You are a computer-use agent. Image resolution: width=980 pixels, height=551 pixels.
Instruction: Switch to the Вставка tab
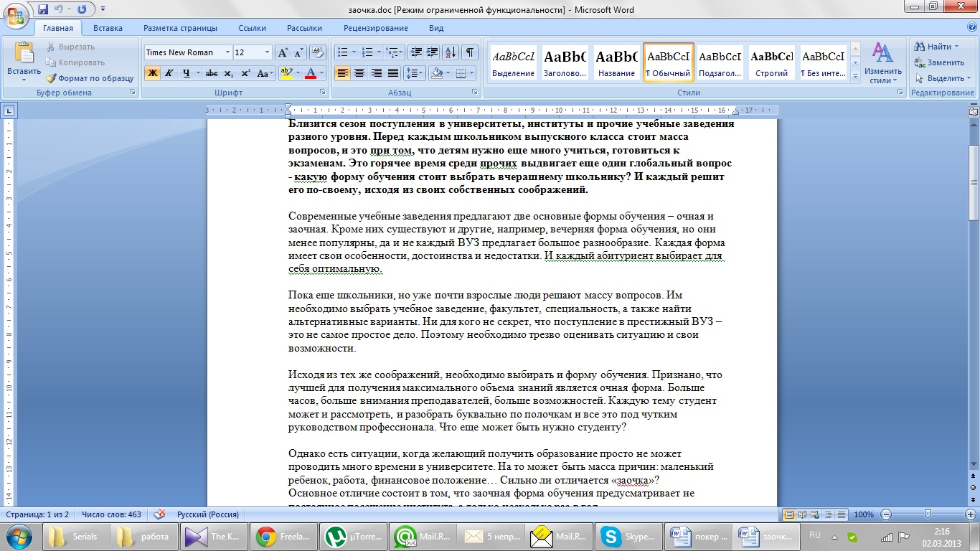tap(108, 28)
